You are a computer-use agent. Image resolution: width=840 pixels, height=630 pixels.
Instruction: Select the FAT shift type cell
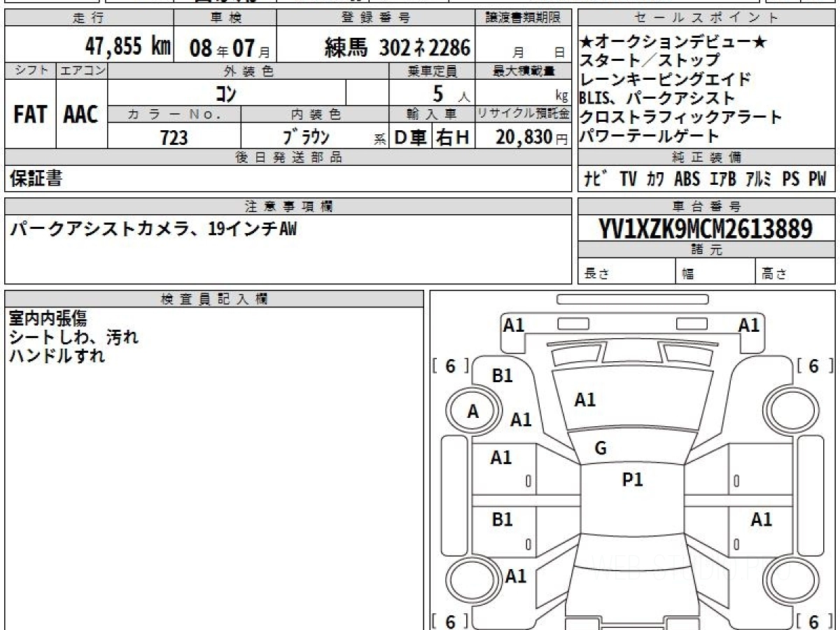30,115
